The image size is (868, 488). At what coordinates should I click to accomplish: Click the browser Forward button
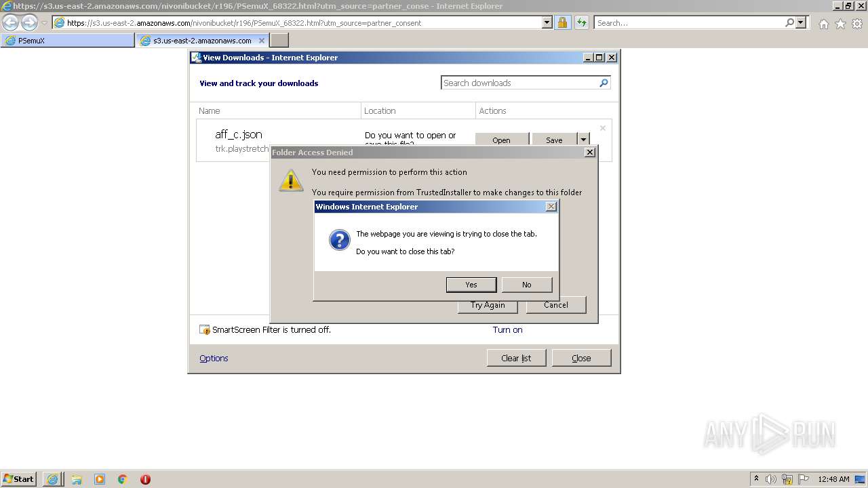29,22
